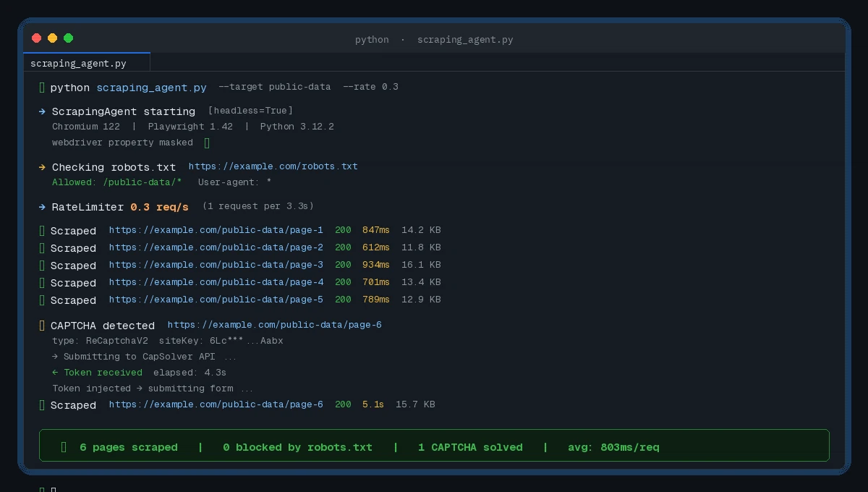The image size is (868, 492).
Task: Click the checkmark beside page-6 Scraped line
Action: pos(42,405)
